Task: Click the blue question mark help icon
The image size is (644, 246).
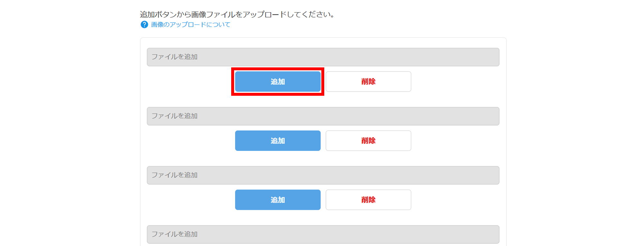Action: 144,25
